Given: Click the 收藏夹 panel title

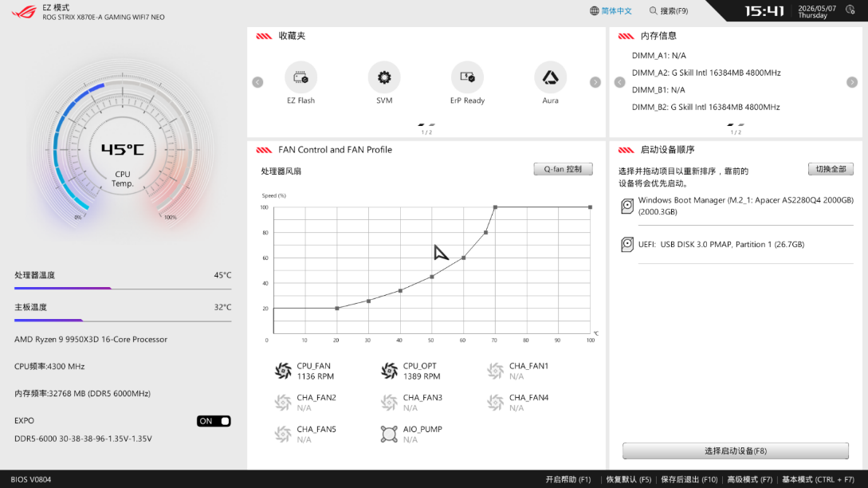Looking at the screenshot, I should [x=292, y=36].
